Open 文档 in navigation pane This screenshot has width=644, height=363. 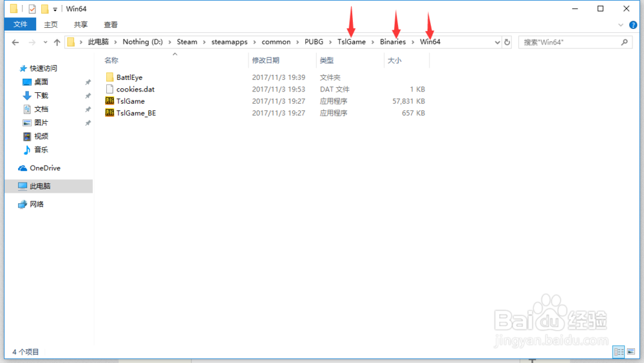pyautogui.click(x=41, y=110)
